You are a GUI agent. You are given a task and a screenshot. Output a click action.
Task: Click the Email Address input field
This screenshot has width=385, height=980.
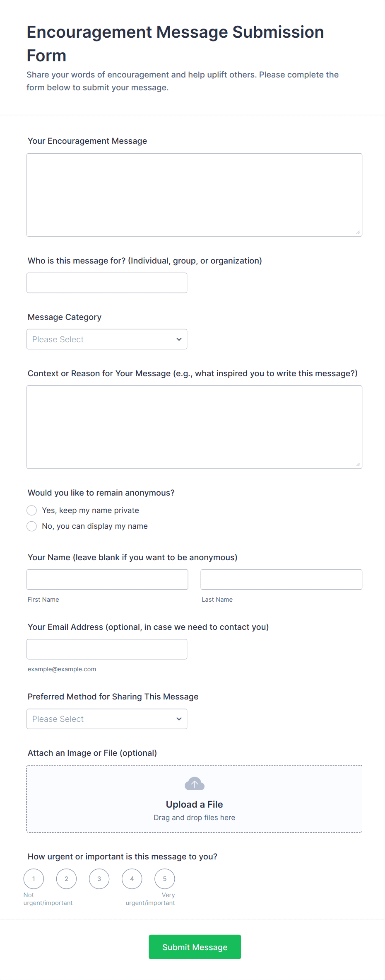click(107, 649)
